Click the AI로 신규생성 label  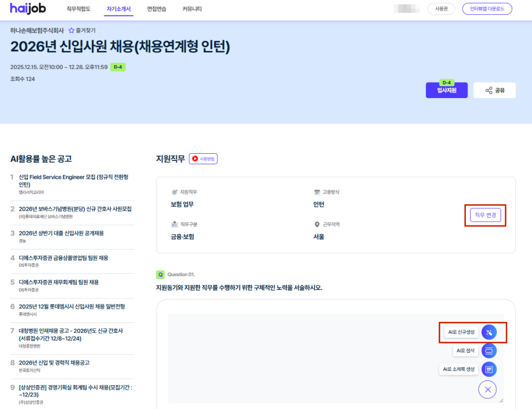coord(461,332)
